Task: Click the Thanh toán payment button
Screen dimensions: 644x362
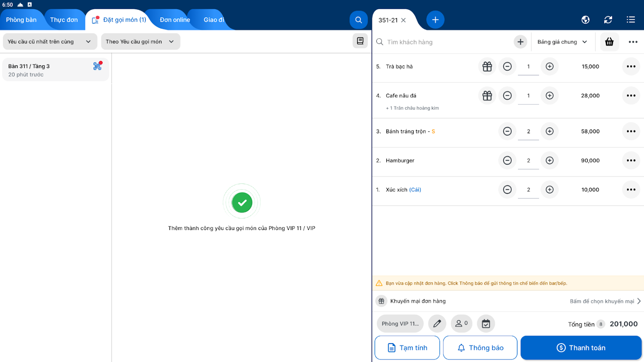Action: 581,348
